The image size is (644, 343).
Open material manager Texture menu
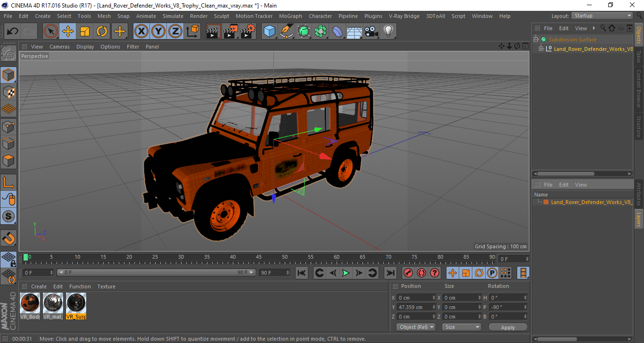pos(106,286)
